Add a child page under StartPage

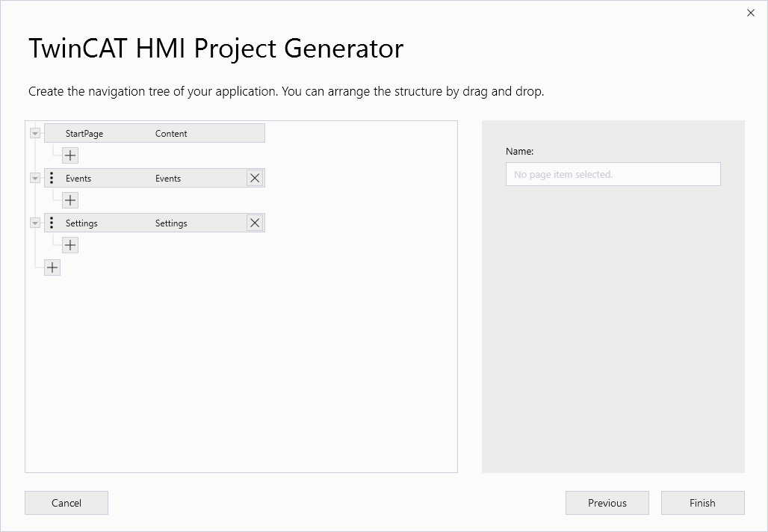(x=70, y=155)
